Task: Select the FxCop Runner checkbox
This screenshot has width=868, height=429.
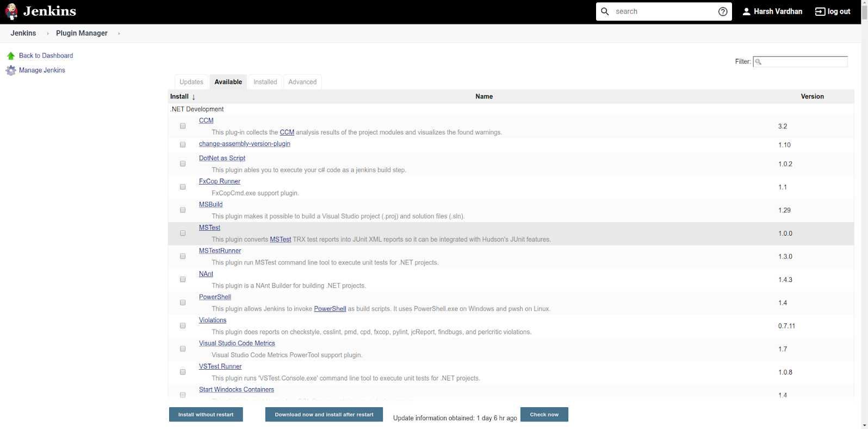Action: (x=183, y=187)
